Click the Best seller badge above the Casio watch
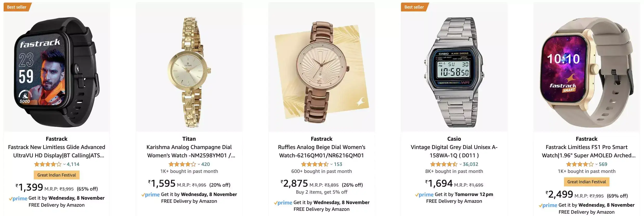This screenshot has height=216, width=644. coord(415,7)
